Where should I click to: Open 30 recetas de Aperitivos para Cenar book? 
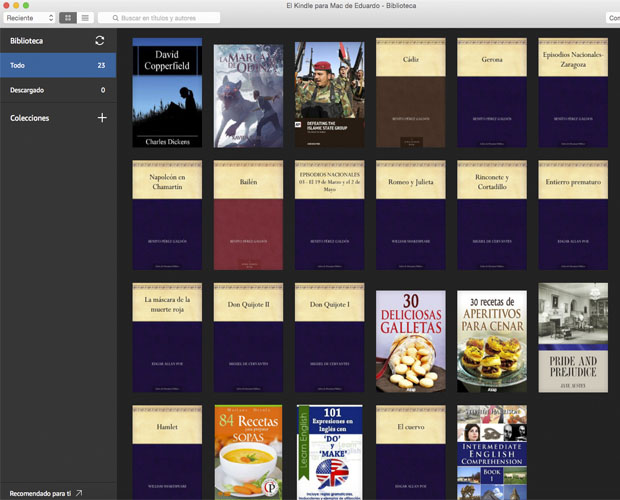(x=492, y=342)
